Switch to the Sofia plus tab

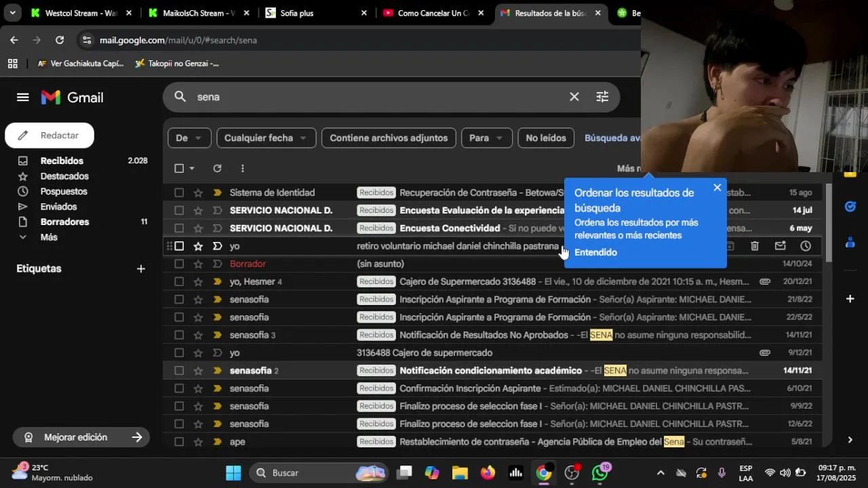pyautogui.click(x=315, y=13)
